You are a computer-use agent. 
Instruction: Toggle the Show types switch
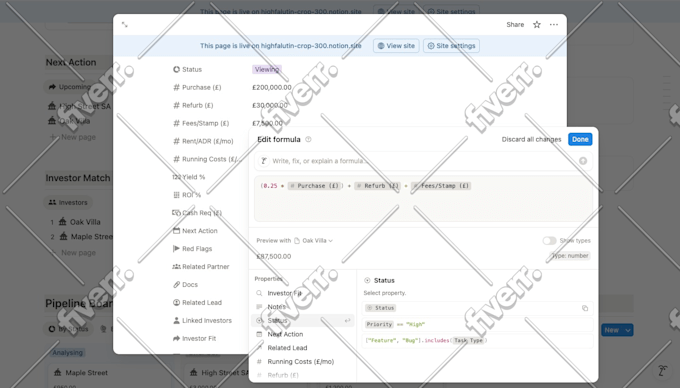[549, 241]
